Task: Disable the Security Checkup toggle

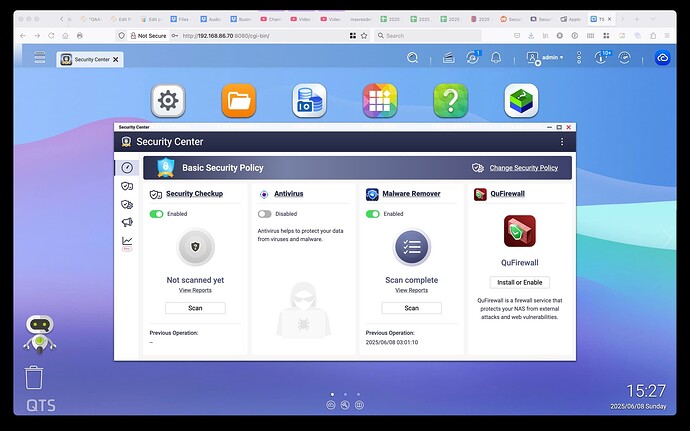Action: coord(156,214)
